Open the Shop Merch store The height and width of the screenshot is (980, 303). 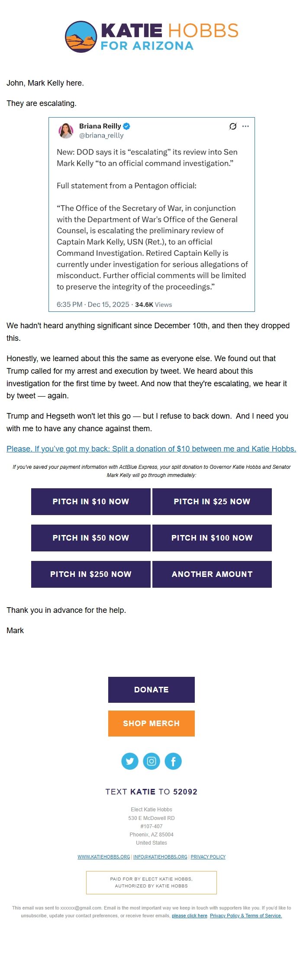[x=151, y=723]
